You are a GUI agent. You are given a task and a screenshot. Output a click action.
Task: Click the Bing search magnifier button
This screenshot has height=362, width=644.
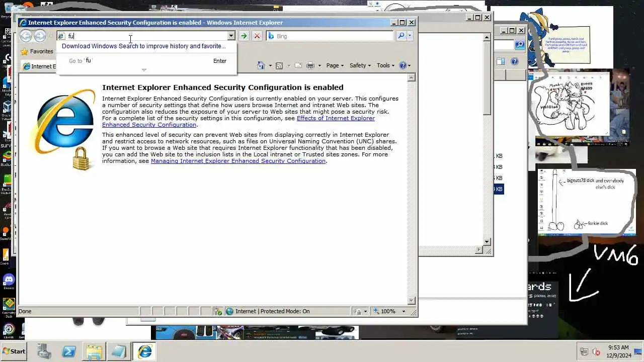click(401, 36)
